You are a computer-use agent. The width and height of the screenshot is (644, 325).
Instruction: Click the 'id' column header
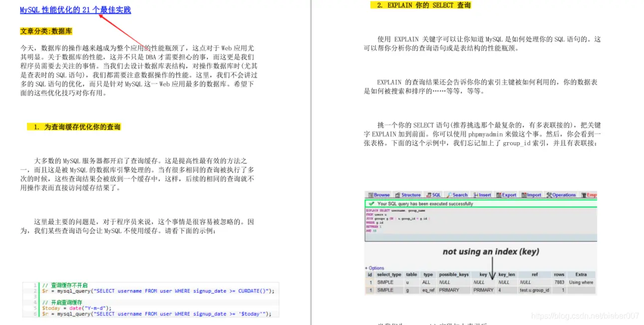click(370, 275)
